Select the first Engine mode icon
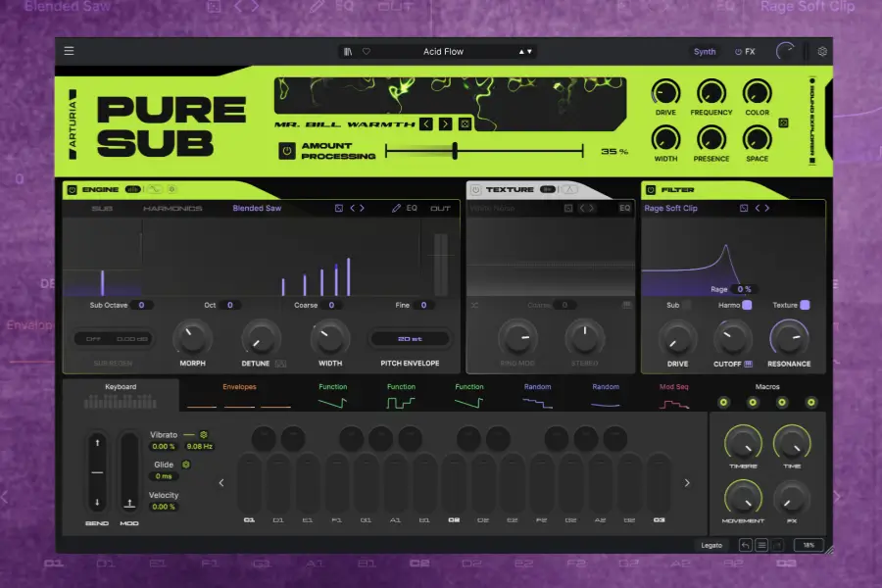 point(132,189)
